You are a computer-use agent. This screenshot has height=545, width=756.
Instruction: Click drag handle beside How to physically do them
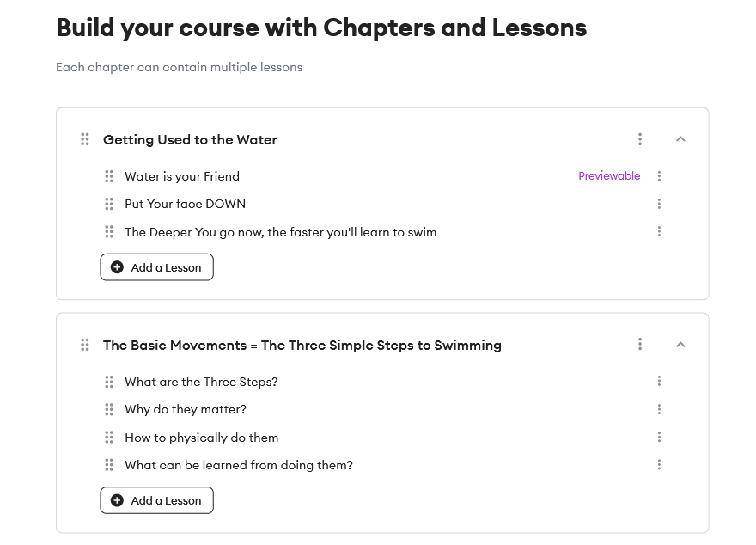(109, 438)
